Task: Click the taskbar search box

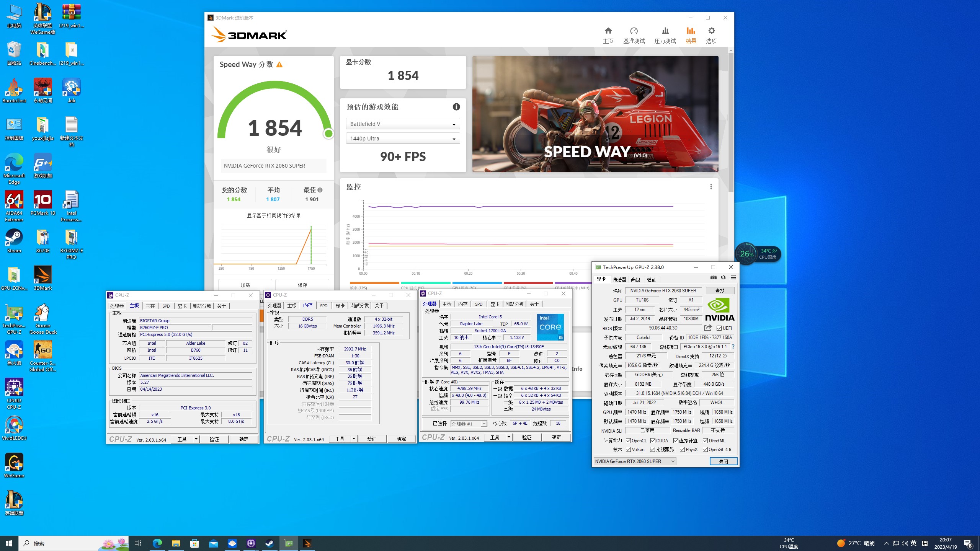Action: pyautogui.click(x=73, y=543)
